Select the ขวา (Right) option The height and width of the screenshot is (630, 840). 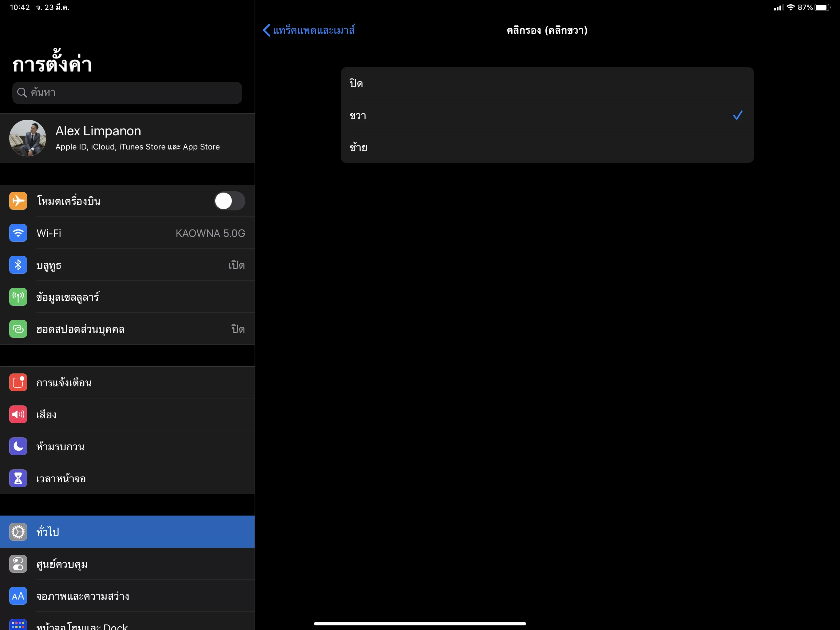tap(547, 115)
